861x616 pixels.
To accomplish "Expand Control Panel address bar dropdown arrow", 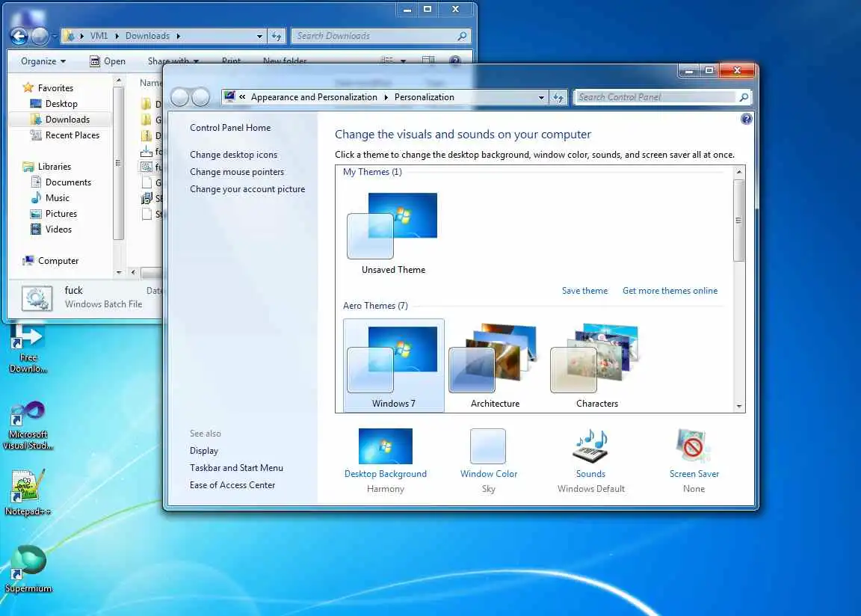I will [x=541, y=97].
